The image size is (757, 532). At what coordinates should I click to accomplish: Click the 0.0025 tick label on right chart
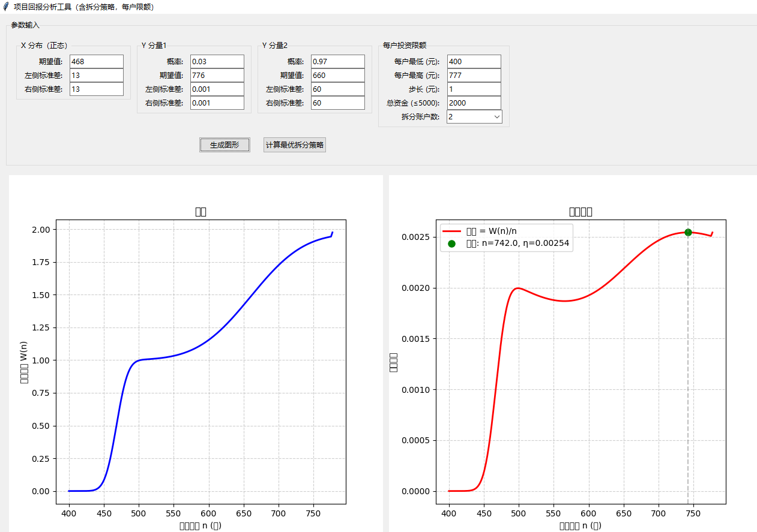(416, 237)
